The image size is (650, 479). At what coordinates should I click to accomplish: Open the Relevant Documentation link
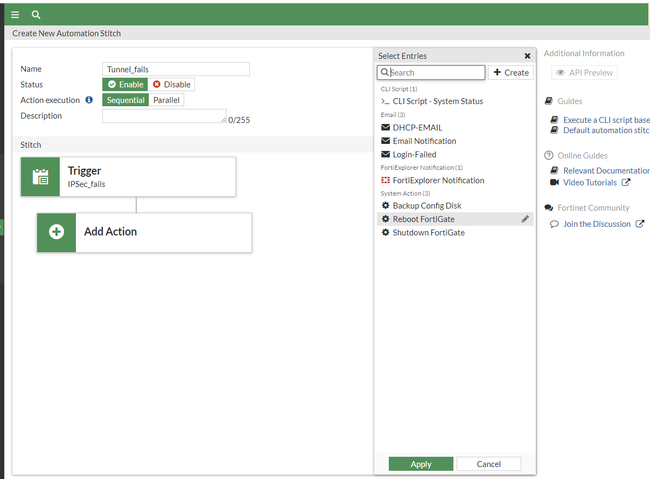(606, 170)
